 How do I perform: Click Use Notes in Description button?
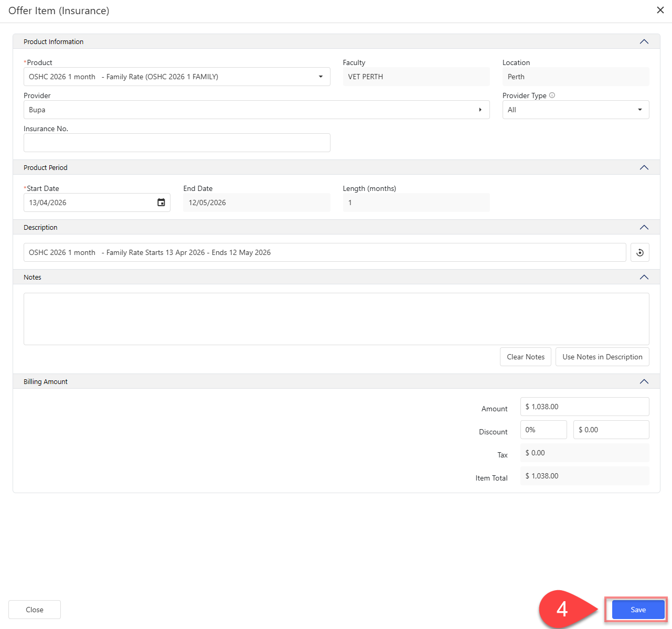coord(602,357)
